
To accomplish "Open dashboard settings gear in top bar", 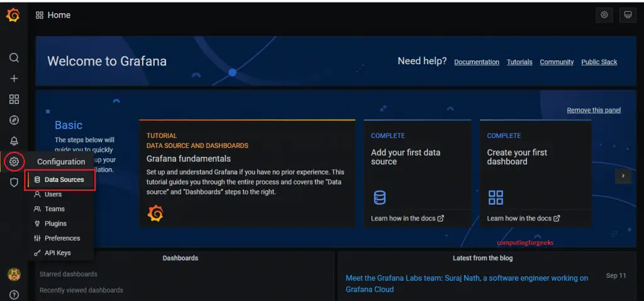I will coord(604,15).
